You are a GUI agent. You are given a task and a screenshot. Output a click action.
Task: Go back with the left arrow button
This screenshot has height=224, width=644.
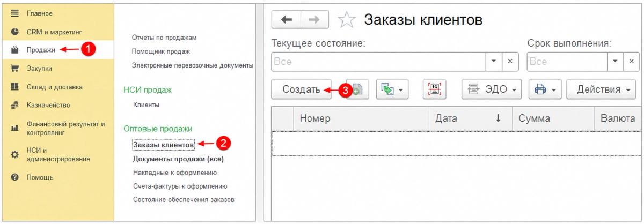pyautogui.click(x=287, y=20)
